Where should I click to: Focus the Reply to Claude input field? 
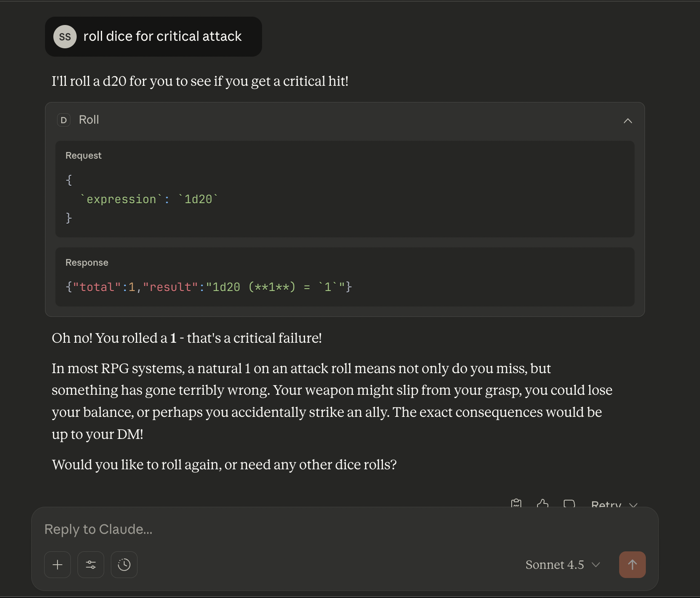[345, 529]
